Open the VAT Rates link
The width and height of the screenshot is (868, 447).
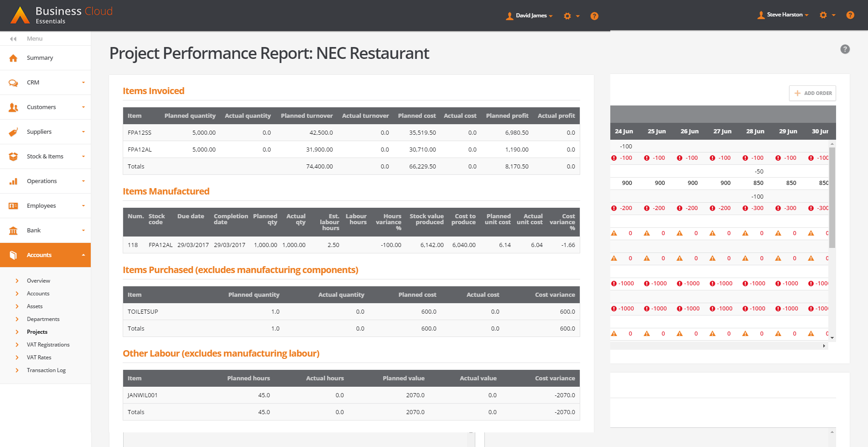(39, 357)
